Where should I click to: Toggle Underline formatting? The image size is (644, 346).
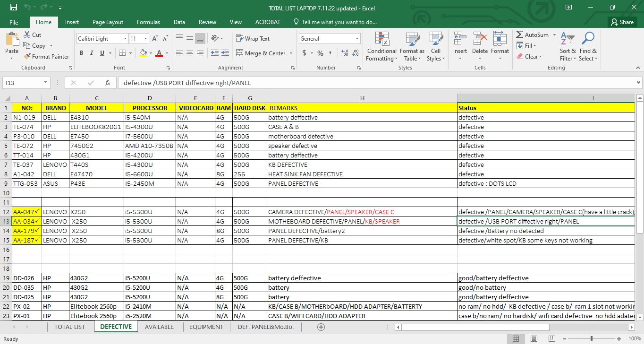pos(102,53)
